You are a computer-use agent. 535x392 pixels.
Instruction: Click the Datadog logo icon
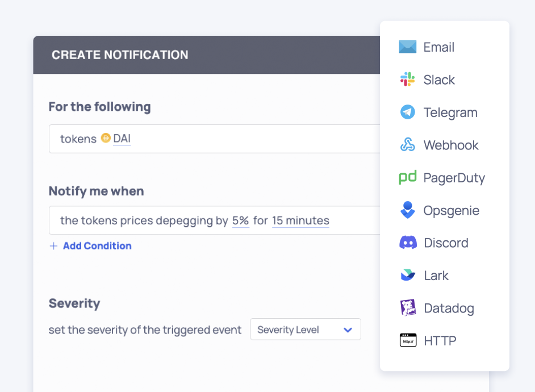pos(408,308)
